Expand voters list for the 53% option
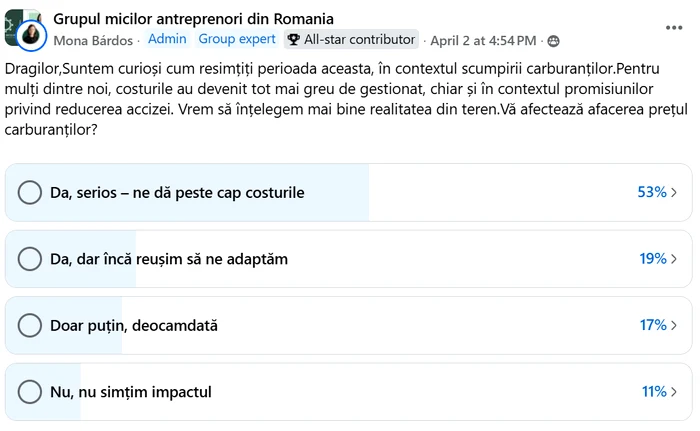This screenshot has width=700, height=431. 675,192
